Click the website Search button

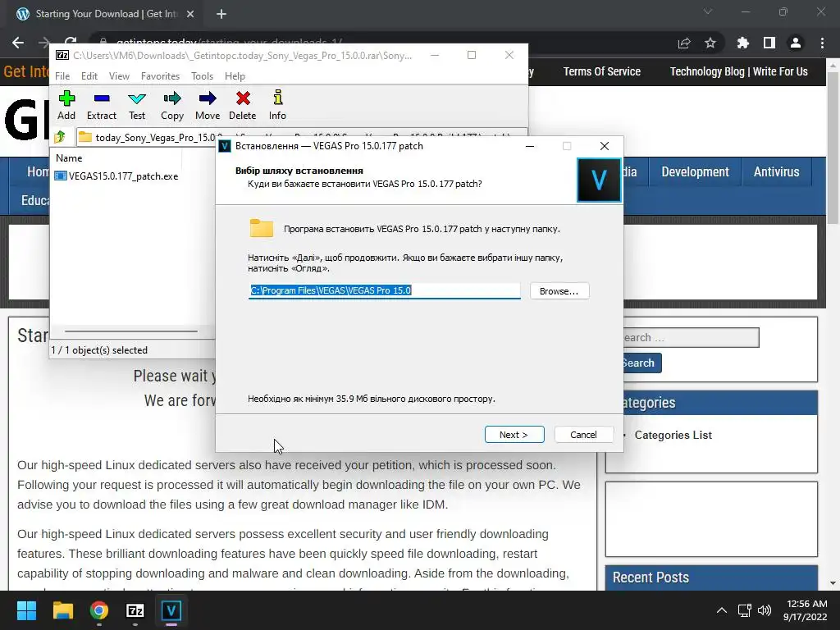coord(641,363)
